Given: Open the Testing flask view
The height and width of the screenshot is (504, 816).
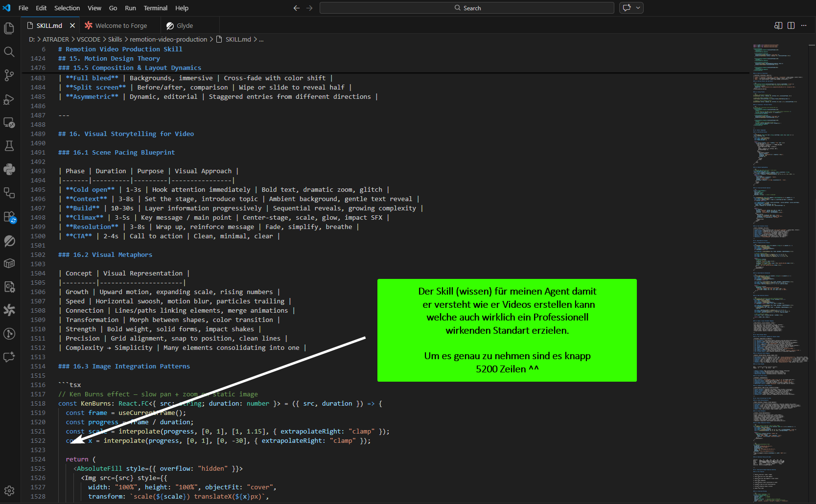Looking at the screenshot, I should point(9,146).
